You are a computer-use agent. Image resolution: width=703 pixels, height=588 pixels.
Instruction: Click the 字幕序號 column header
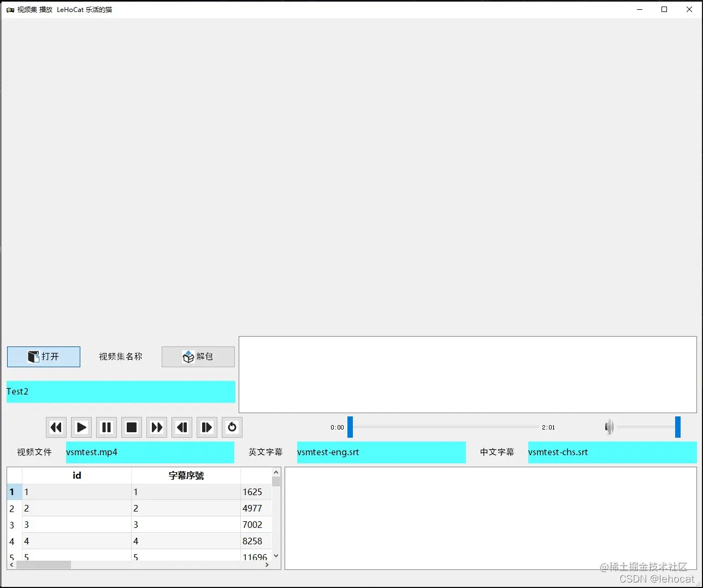(186, 475)
